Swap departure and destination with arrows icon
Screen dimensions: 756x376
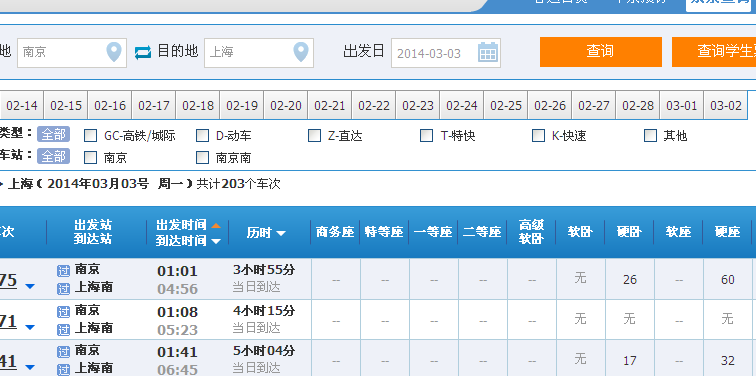[x=143, y=52]
